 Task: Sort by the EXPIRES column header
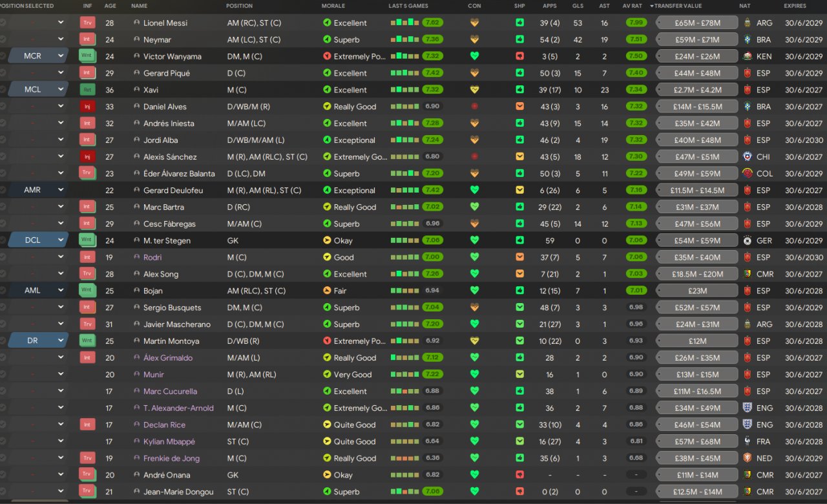795,6
